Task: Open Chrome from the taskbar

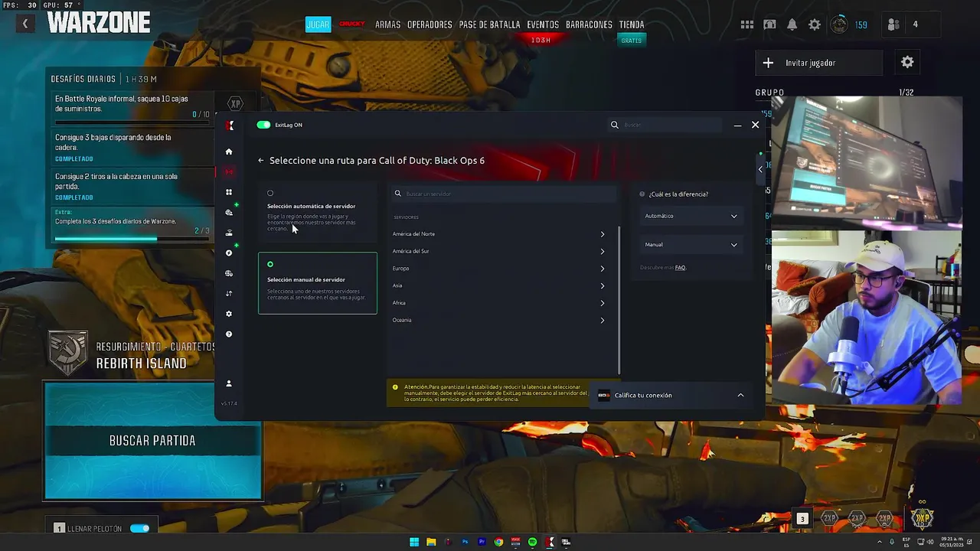Action: coord(498,542)
